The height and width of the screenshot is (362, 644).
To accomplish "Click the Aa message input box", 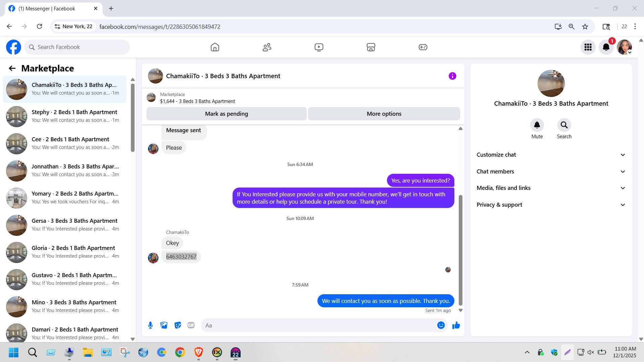I will [x=319, y=325].
